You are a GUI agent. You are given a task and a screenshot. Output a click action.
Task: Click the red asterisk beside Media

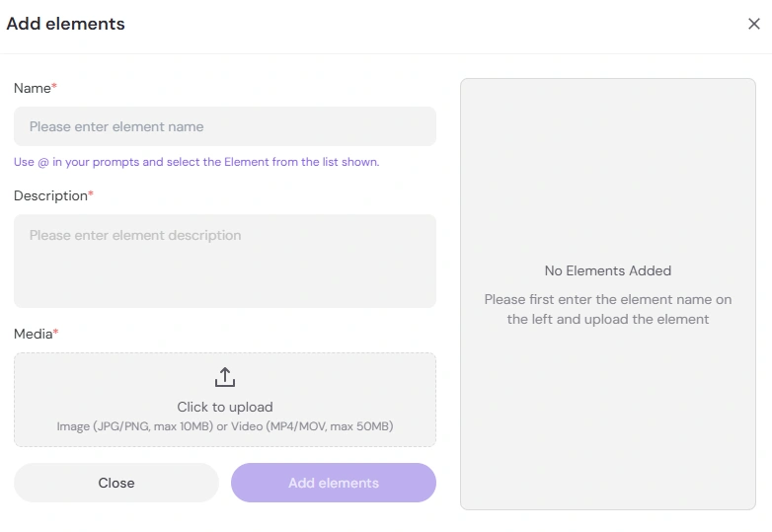(56, 334)
